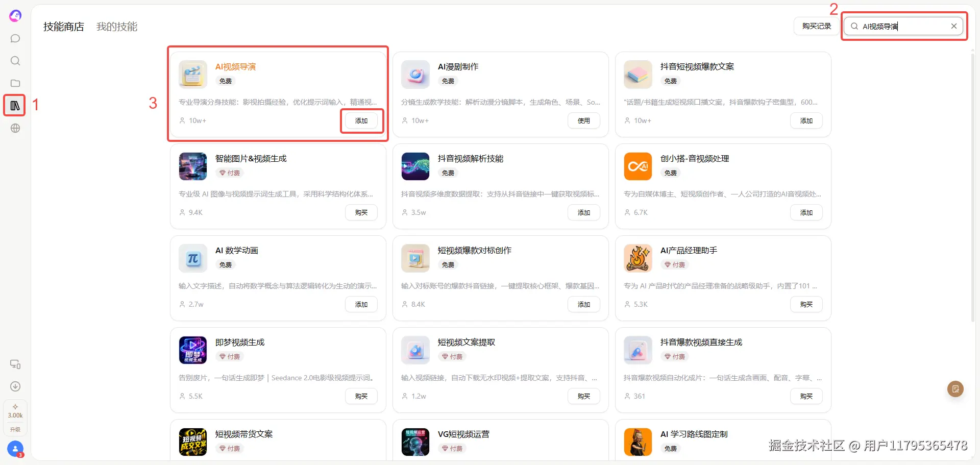This screenshot has height=465, width=980.
Task: Select the skill store library icon
Action: (15, 106)
